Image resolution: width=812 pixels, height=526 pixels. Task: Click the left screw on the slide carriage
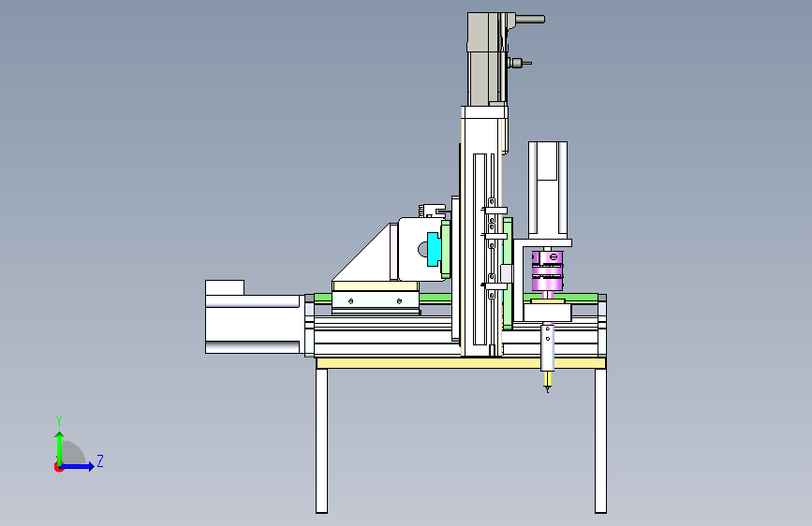[350, 300]
